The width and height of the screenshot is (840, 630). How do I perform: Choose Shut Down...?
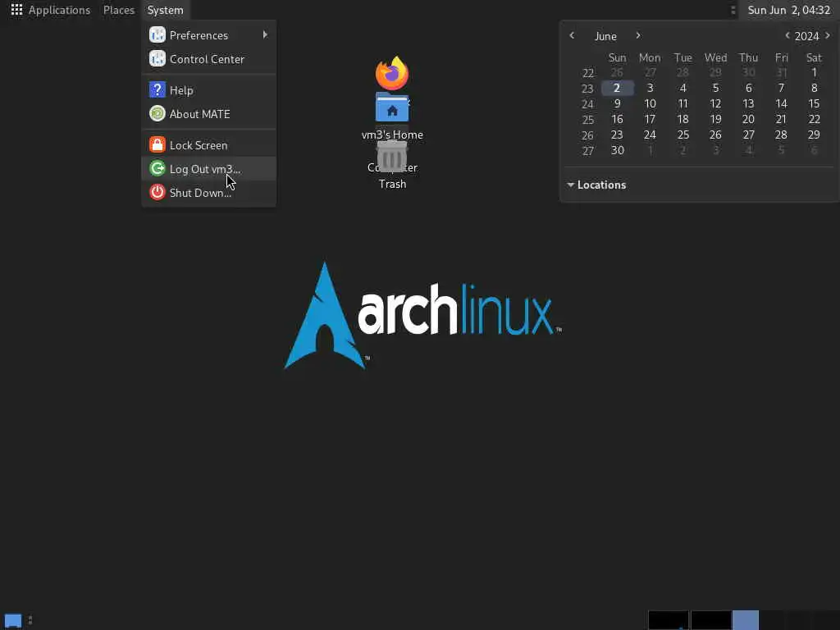pos(209,192)
